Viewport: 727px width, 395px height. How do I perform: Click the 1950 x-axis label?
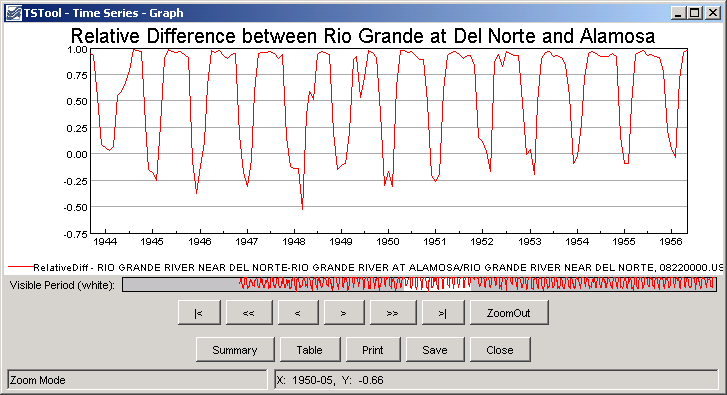coord(388,242)
